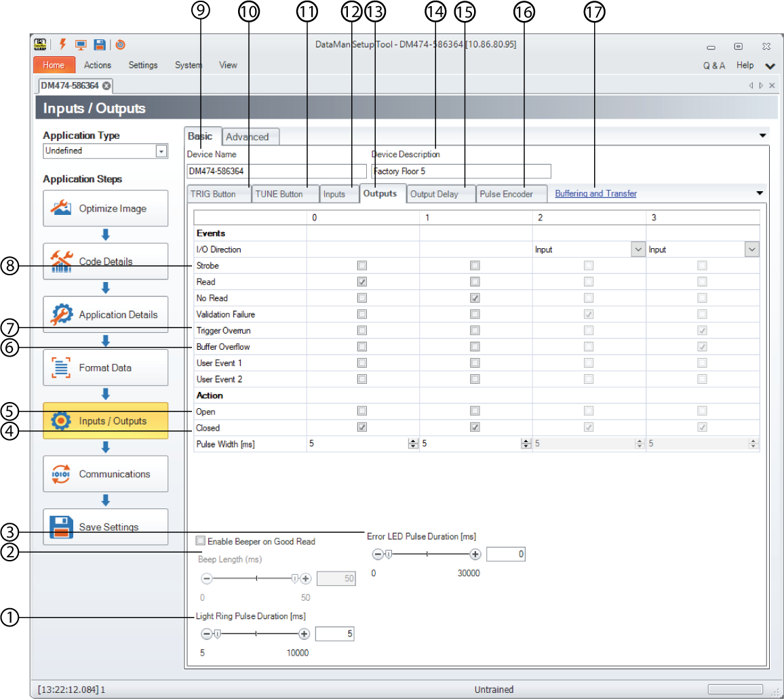
Task: Click the lightning bolt trigger icon
Action: point(62,45)
